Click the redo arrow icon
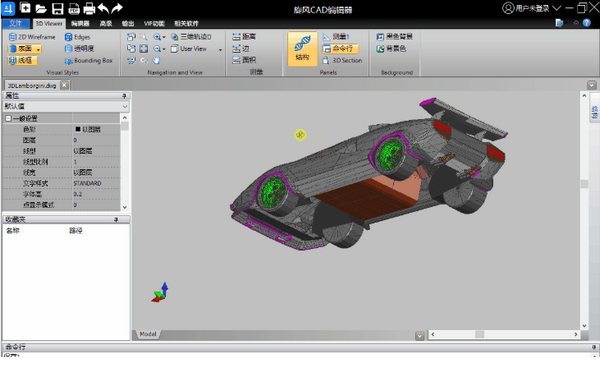 [x=117, y=8]
